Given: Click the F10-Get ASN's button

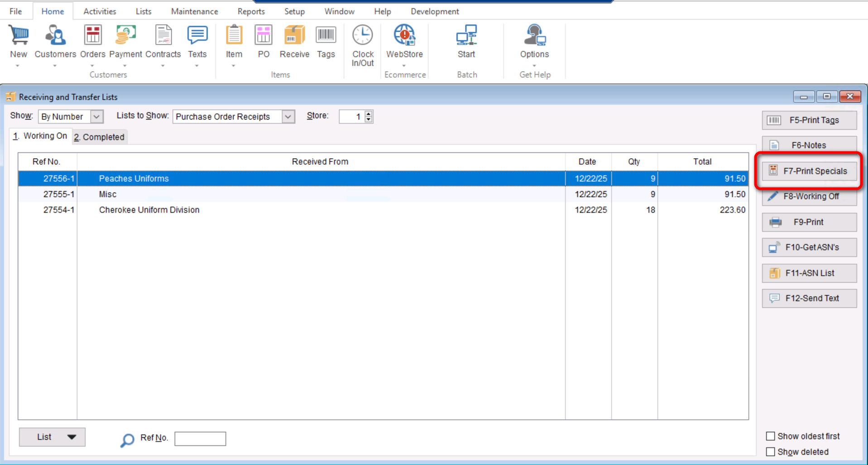Looking at the screenshot, I should (x=809, y=247).
